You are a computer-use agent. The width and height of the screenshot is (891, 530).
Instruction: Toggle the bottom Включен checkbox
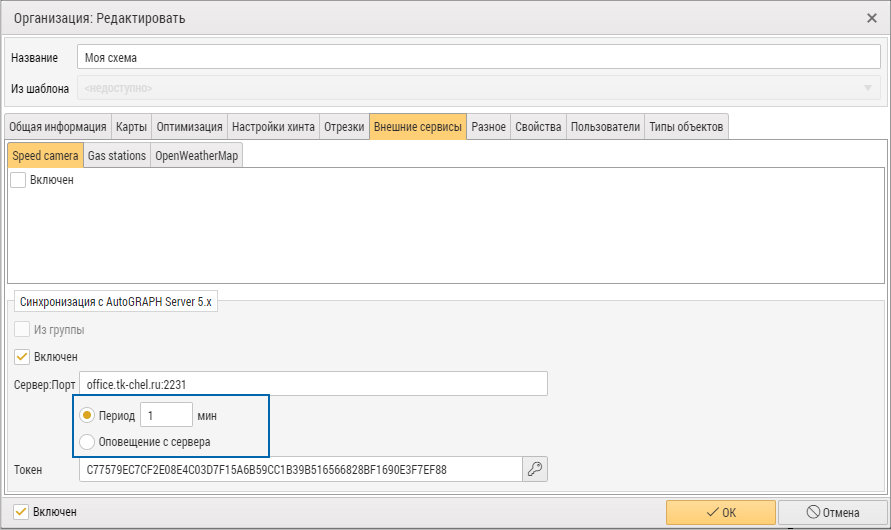[x=20, y=512]
